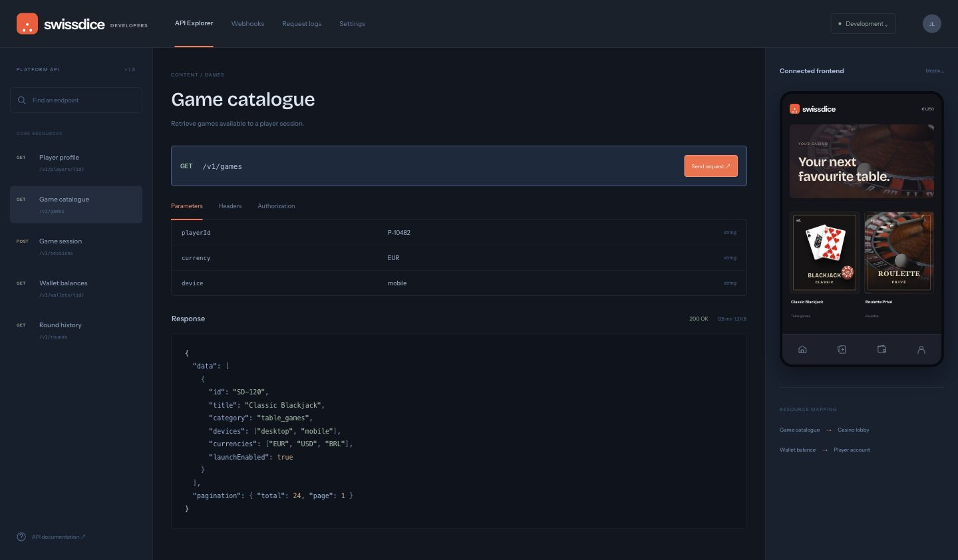Expand the Mobile frontend selector
Image resolution: width=958 pixels, height=560 pixels.
tap(935, 71)
